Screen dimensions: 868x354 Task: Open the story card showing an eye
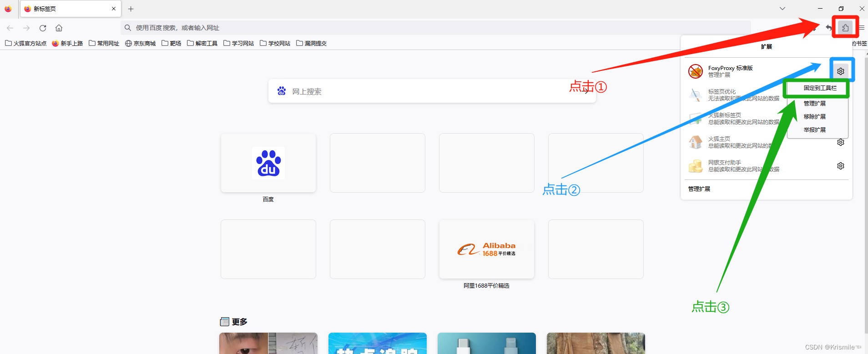coord(268,343)
